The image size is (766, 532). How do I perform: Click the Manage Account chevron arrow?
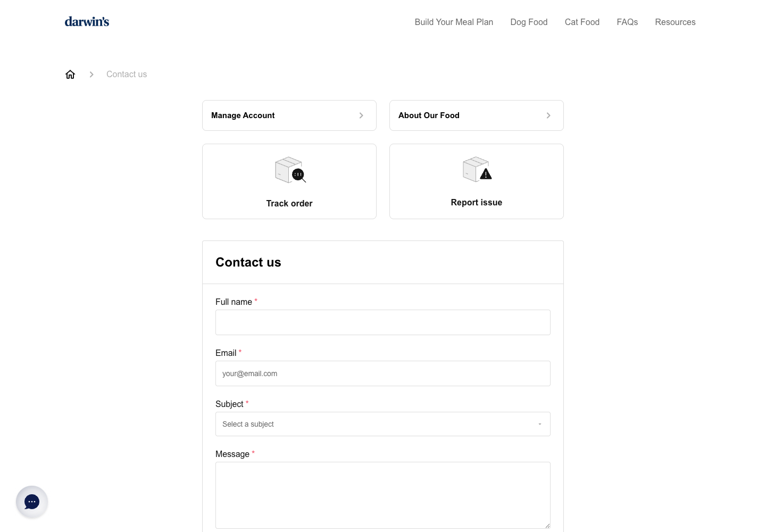coord(361,115)
